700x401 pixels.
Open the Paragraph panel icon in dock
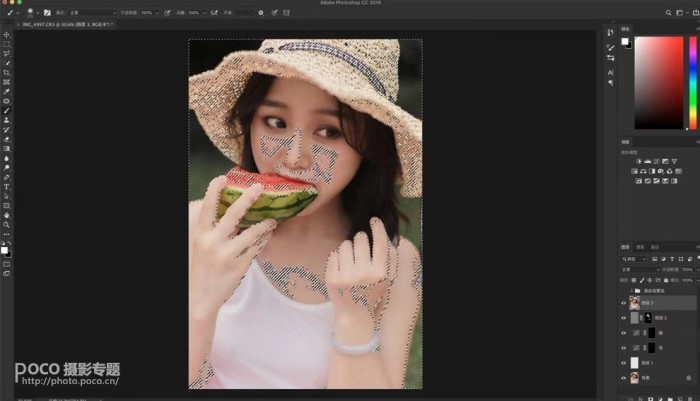tap(610, 83)
